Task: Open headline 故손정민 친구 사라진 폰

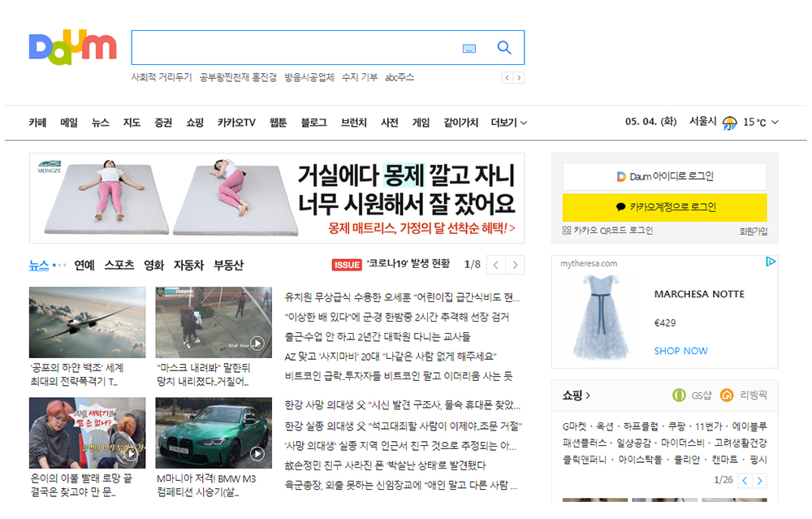Action: [385, 465]
